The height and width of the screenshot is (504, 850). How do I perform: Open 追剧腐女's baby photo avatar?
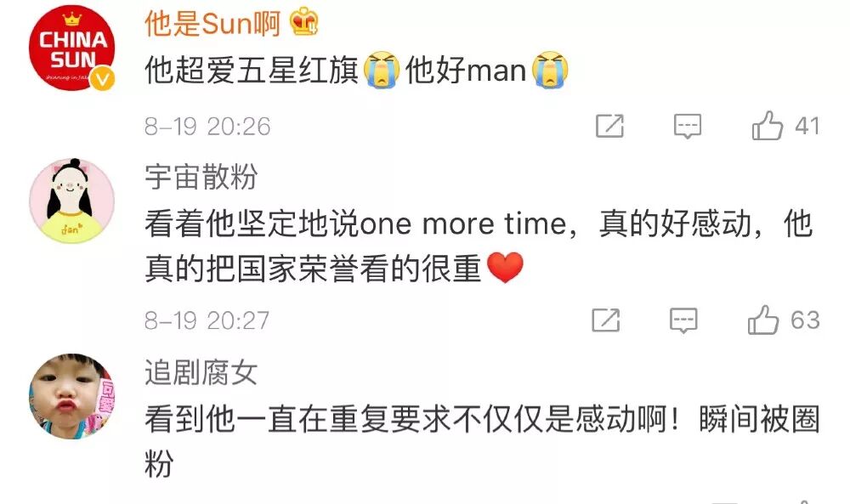tap(71, 396)
